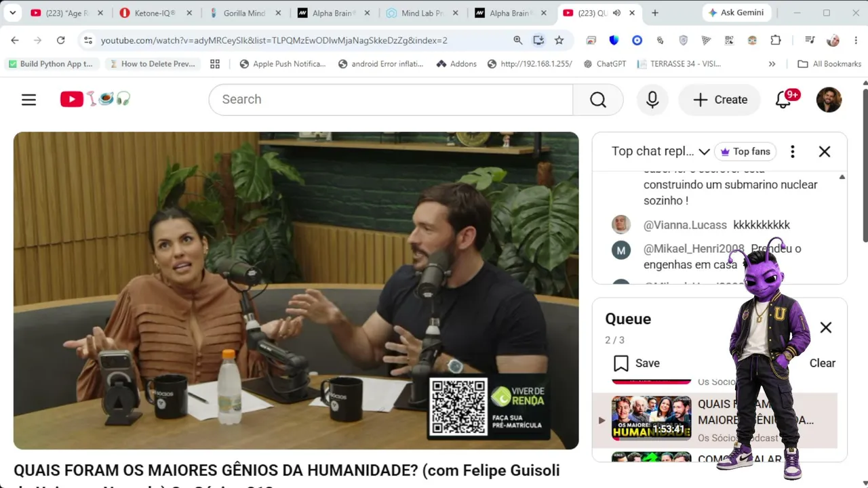Viewport: 868px width, 488px height.
Task: Close the Ketone-IQ tab
Action: coord(189,13)
